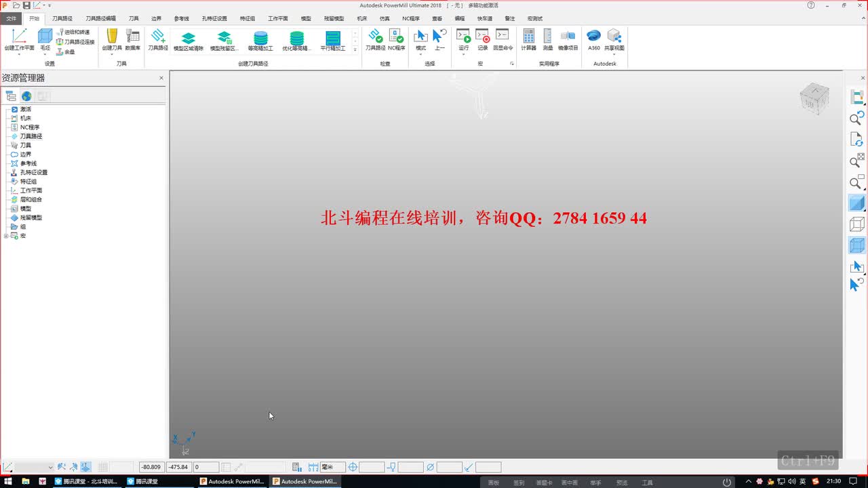Viewport: 868px width, 488px height.
Task: Select 残留模型 in the explorer tree
Action: [31, 218]
